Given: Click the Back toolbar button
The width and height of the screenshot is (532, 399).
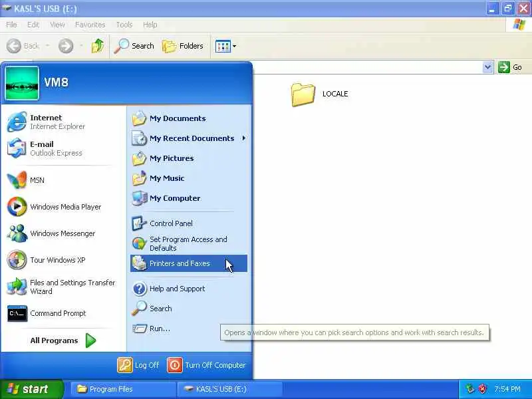Looking at the screenshot, I should (23, 46).
